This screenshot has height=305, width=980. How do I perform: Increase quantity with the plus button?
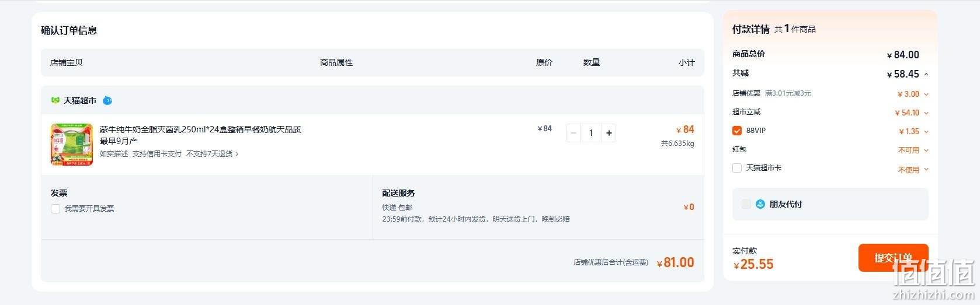tap(609, 133)
